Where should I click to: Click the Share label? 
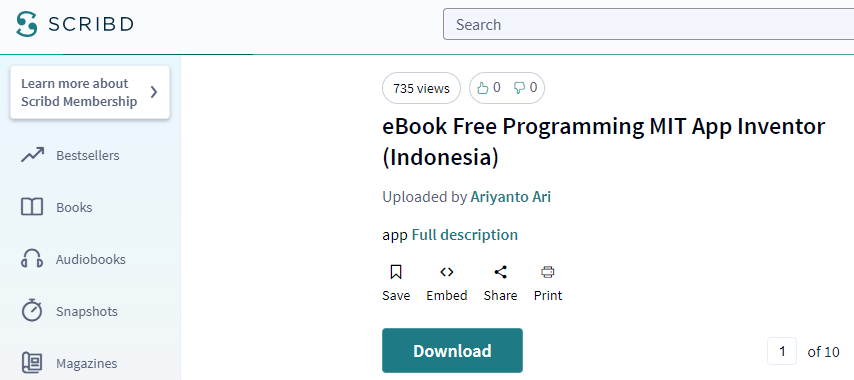pyautogui.click(x=501, y=296)
